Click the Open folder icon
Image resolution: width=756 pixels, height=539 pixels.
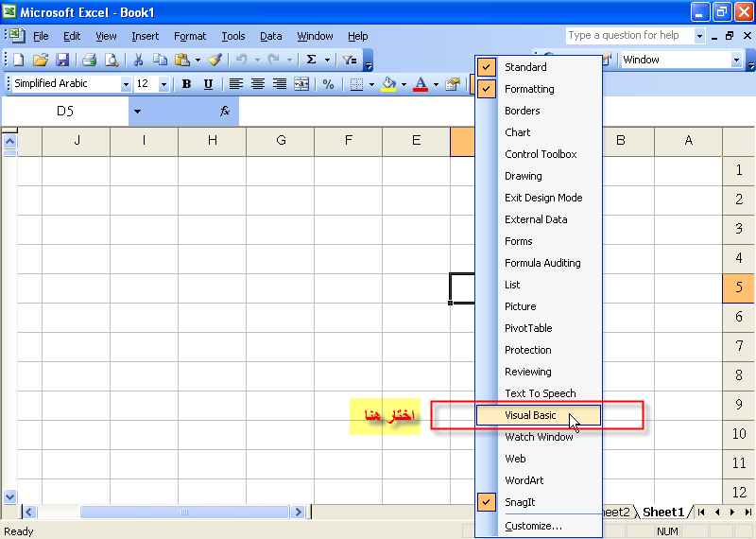pyautogui.click(x=41, y=60)
